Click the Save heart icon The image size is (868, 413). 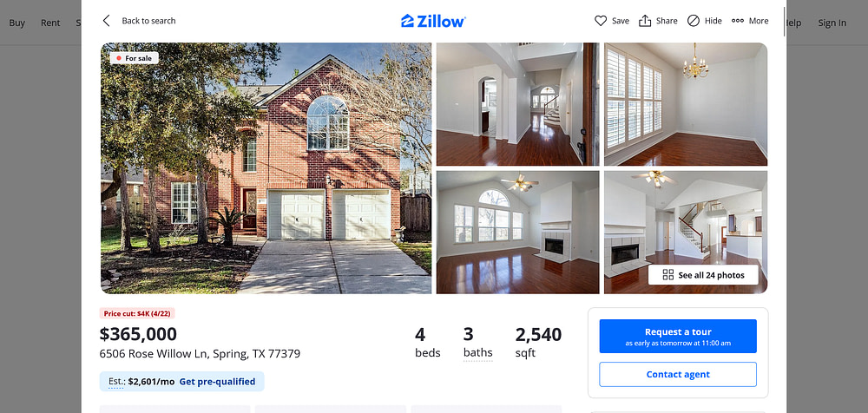coord(601,21)
